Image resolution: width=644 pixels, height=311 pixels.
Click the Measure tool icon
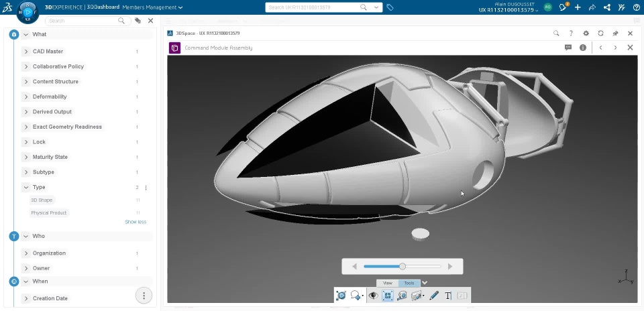[402, 296]
